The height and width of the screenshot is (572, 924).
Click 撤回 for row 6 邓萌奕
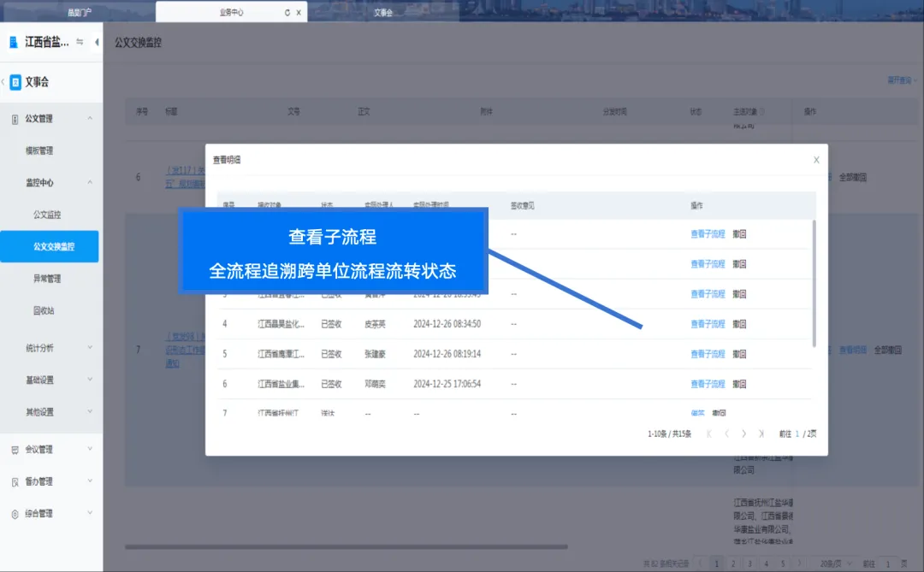coord(739,384)
